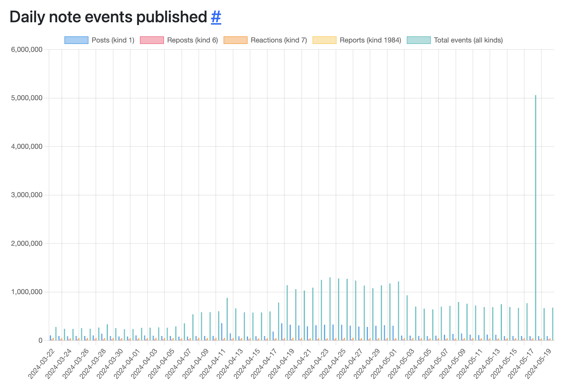Hide Reports (kind 1984) dataset label
Screen dimensions: 567x392
[370, 40]
